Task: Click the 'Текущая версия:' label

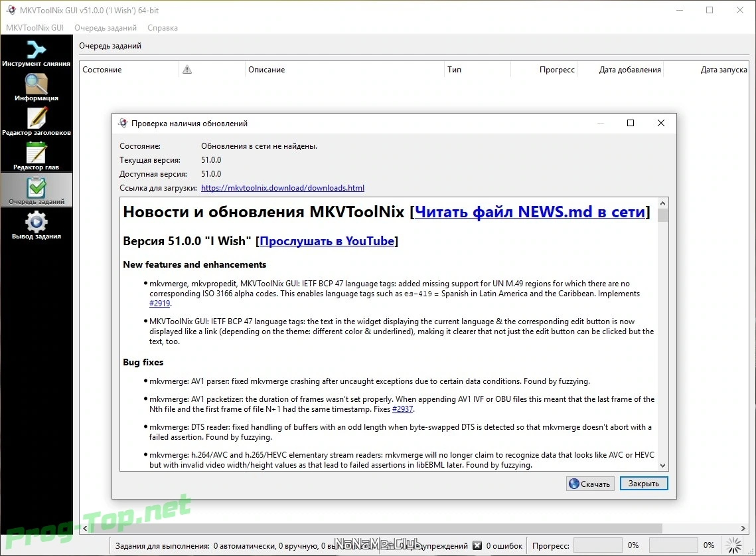Action: [x=150, y=160]
